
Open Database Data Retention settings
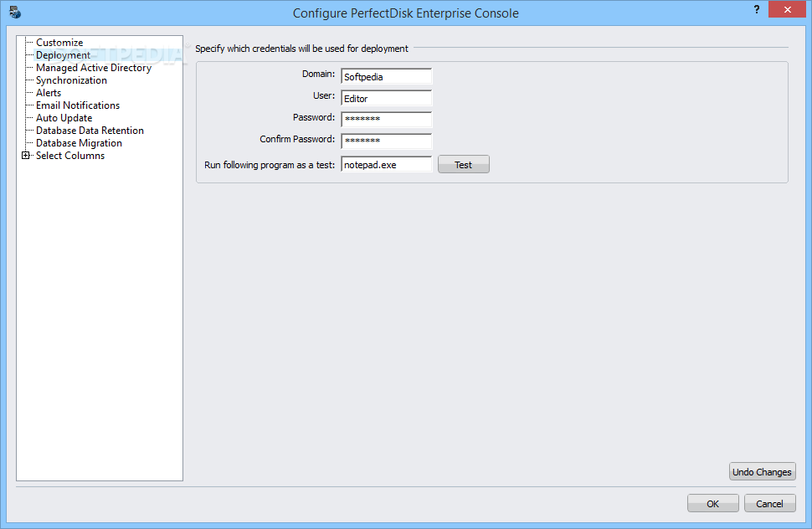pyautogui.click(x=90, y=131)
